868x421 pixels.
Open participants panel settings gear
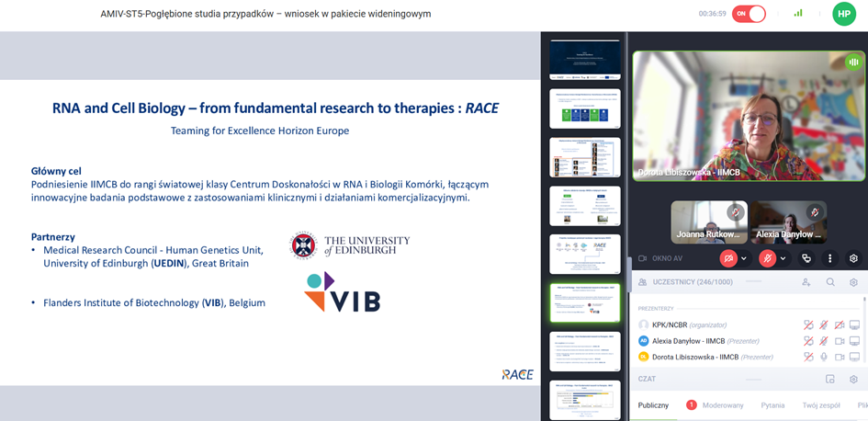tap(853, 282)
